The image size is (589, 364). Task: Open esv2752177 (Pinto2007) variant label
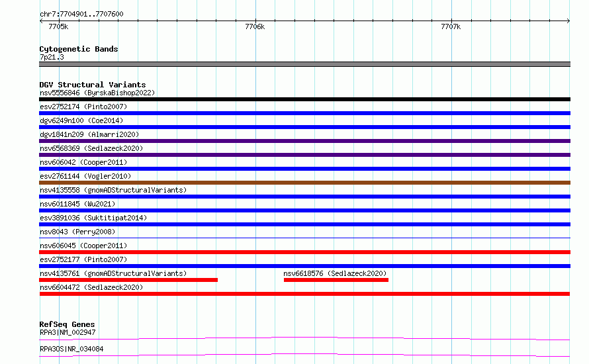pyautogui.click(x=83, y=259)
